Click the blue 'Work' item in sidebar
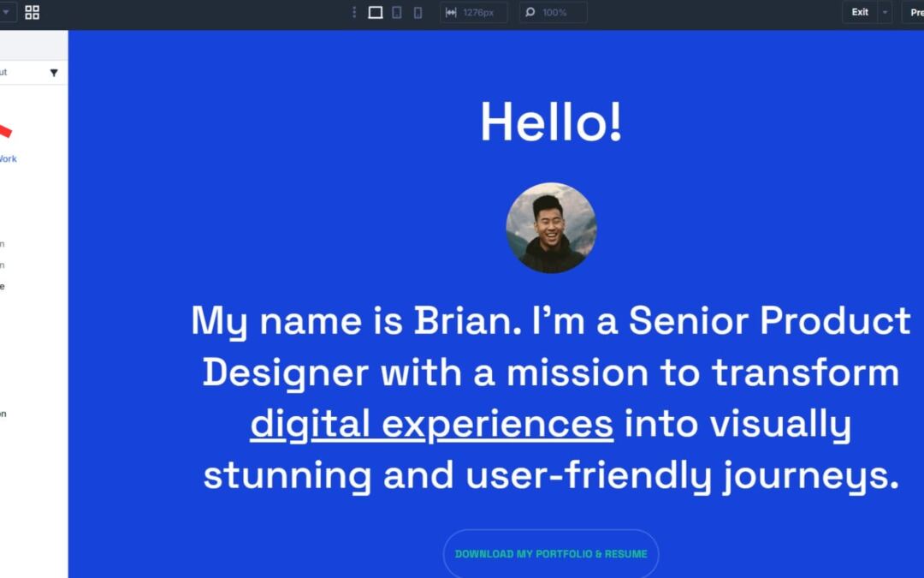924x578 pixels. pyautogui.click(x=8, y=158)
